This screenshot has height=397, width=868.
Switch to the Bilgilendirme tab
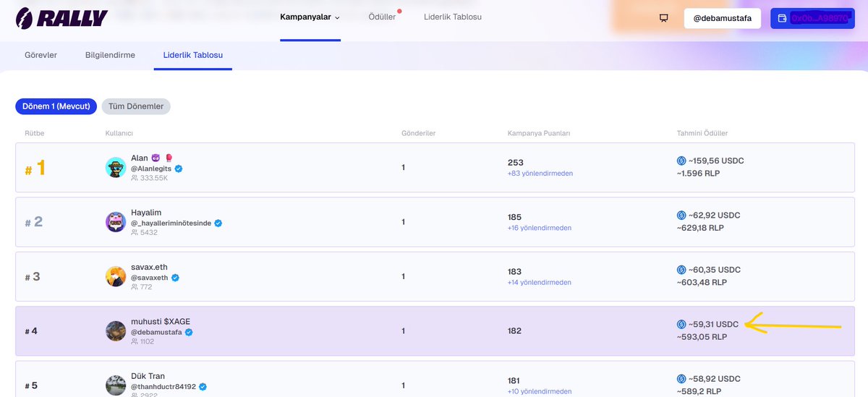110,55
